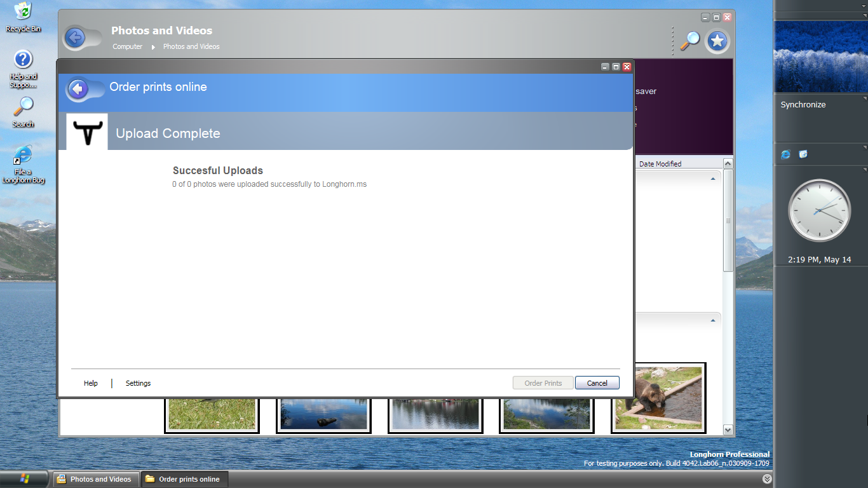
Task: Switch to Order prints online taskbar button
Action: 184,479
